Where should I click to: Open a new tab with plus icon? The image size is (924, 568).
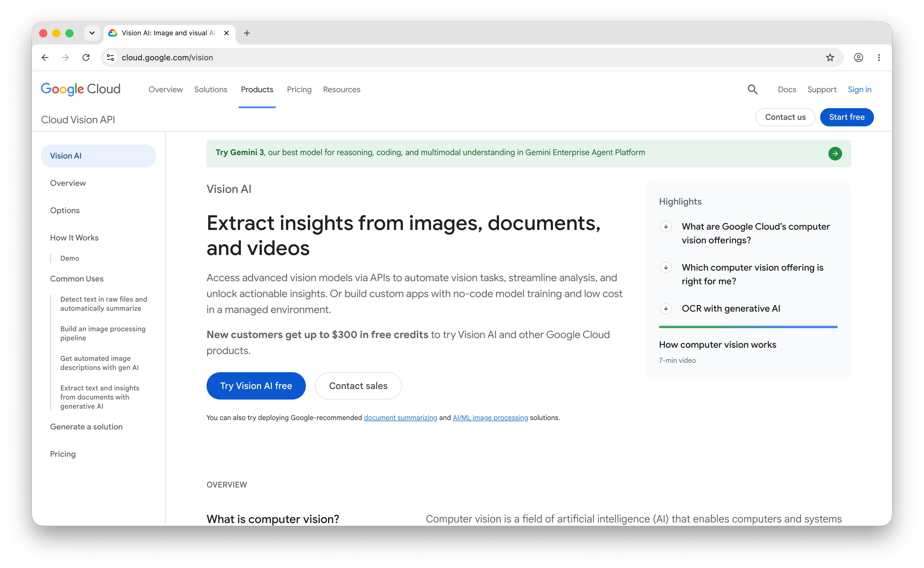click(247, 33)
